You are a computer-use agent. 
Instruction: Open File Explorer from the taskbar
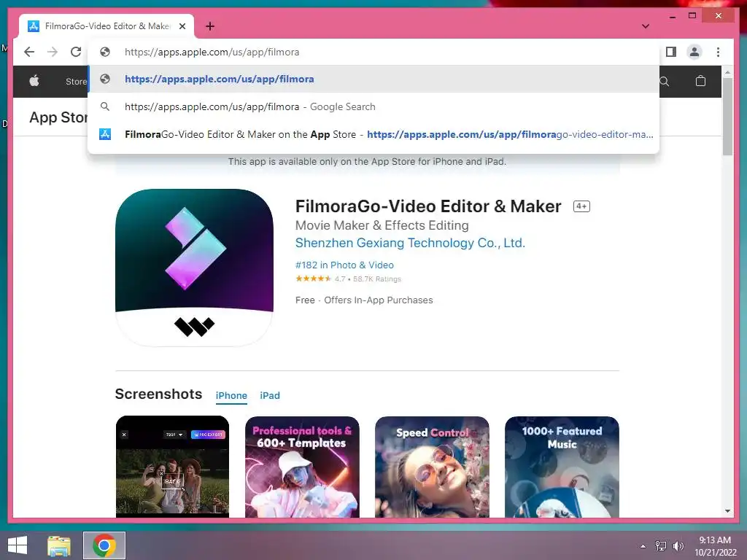pos(59,545)
